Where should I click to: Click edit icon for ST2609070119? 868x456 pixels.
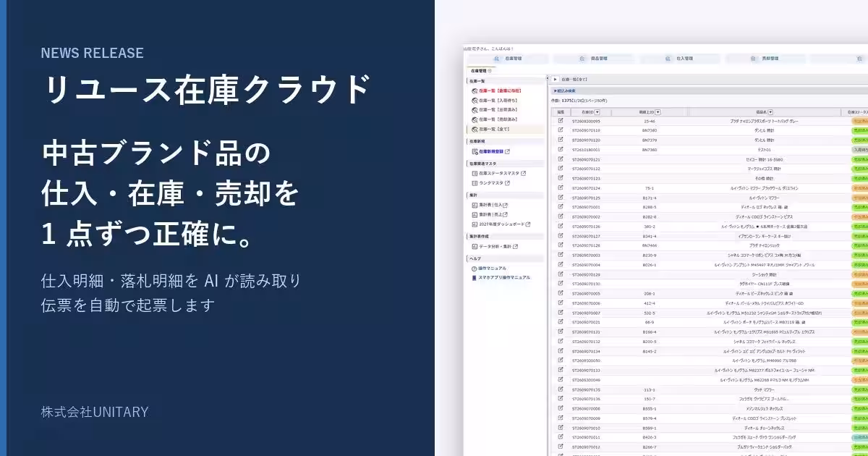pos(560,130)
